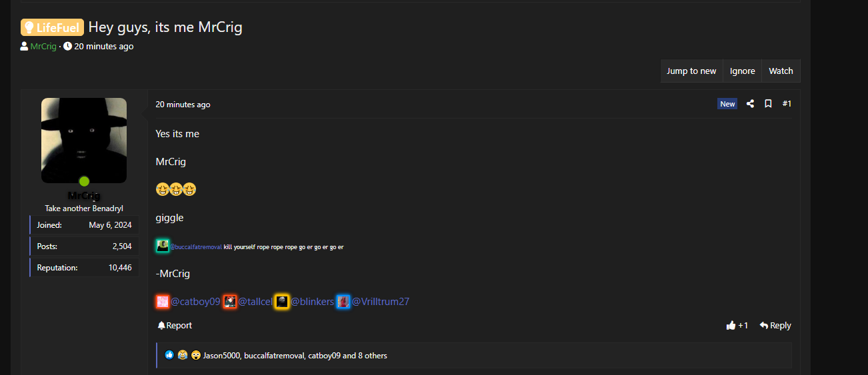Open the @Vrilltrum27 mention link
Screen dimensions: 868x375
click(x=381, y=302)
